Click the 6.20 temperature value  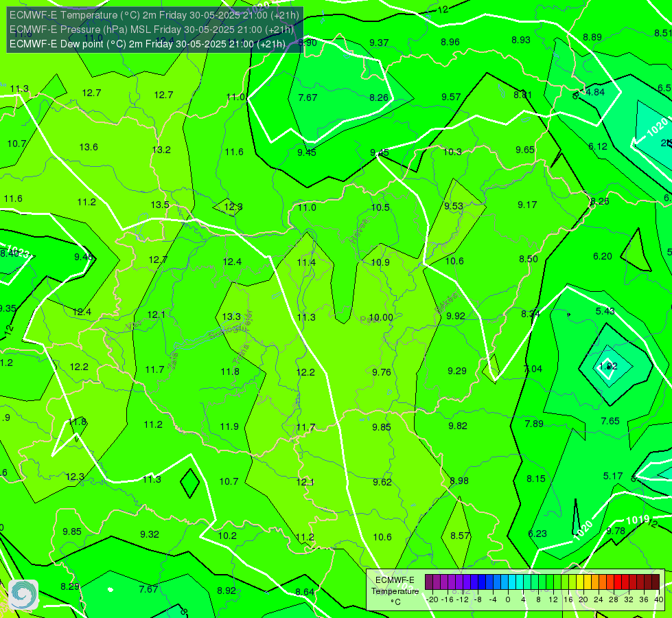(x=603, y=256)
